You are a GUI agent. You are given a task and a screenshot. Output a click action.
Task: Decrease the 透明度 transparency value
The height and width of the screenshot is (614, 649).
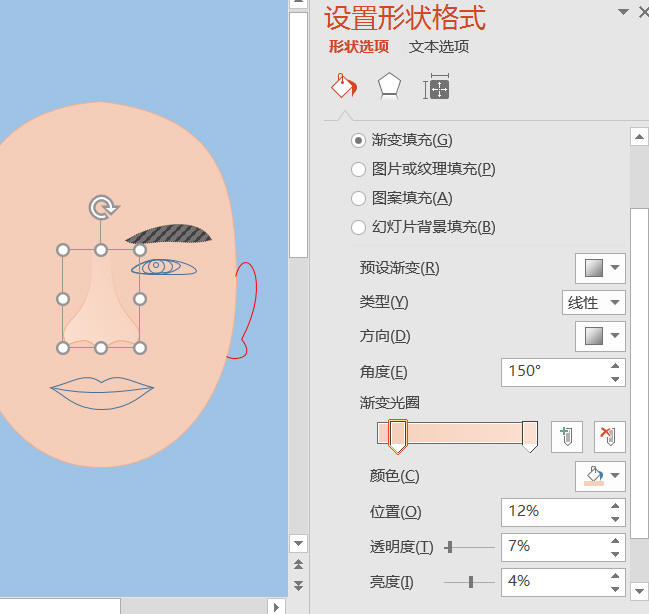615,554
